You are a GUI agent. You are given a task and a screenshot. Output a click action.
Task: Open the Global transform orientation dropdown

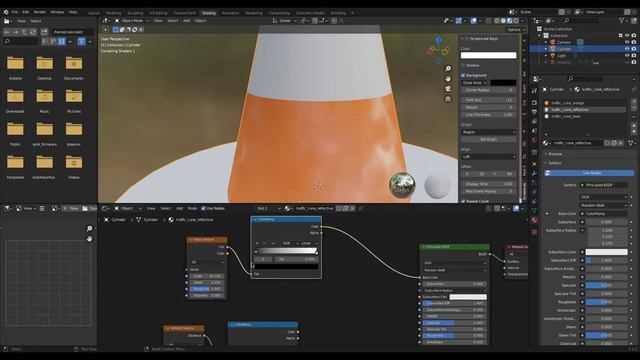[x=284, y=21]
